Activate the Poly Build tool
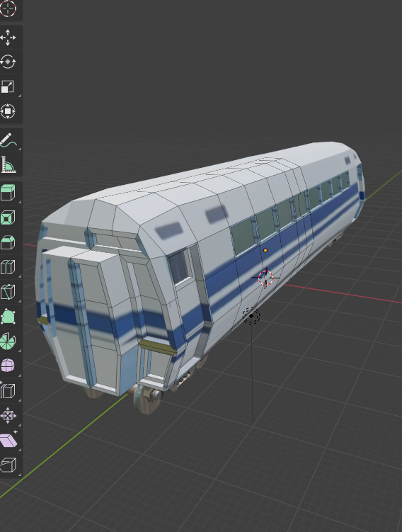This screenshot has width=402, height=532. click(8, 317)
